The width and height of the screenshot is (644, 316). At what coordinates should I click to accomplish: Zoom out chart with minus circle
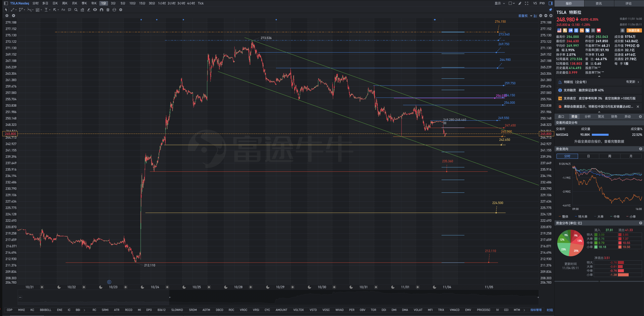click(x=546, y=16)
